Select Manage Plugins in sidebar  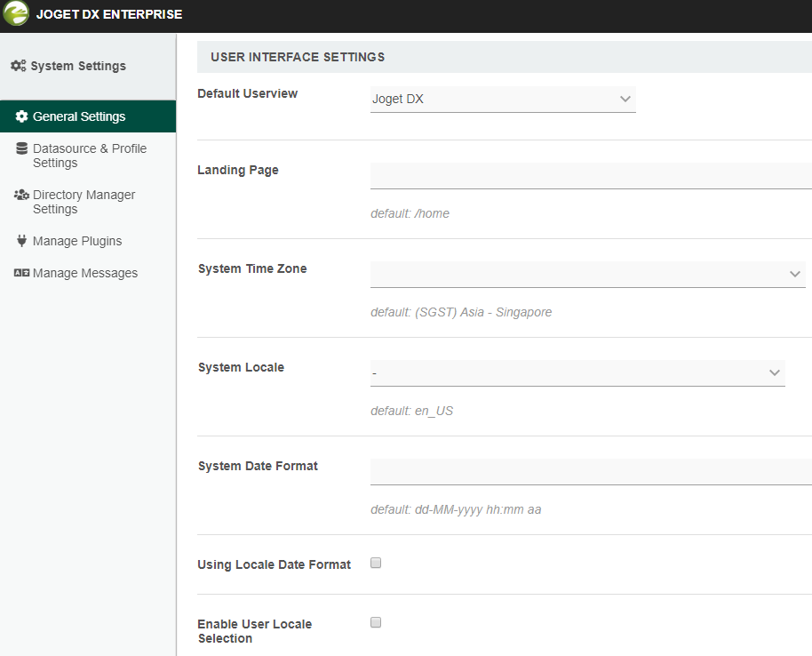(x=77, y=241)
